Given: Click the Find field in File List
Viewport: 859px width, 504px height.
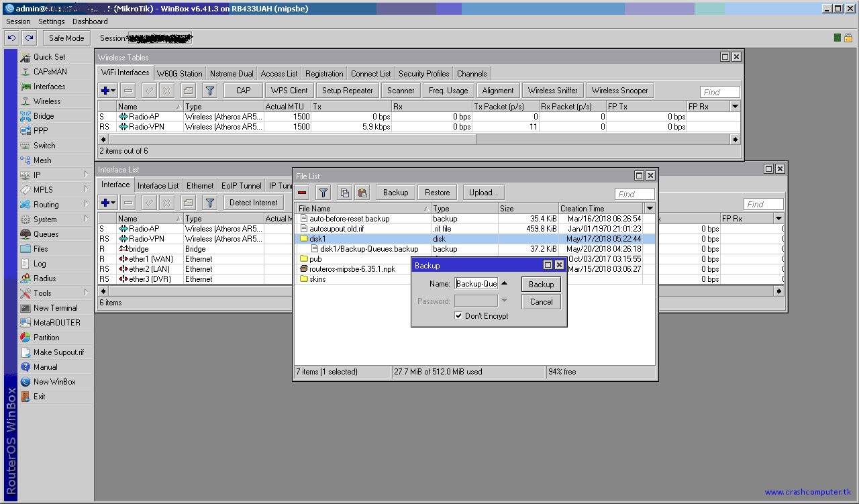Looking at the screenshot, I should (634, 194).
